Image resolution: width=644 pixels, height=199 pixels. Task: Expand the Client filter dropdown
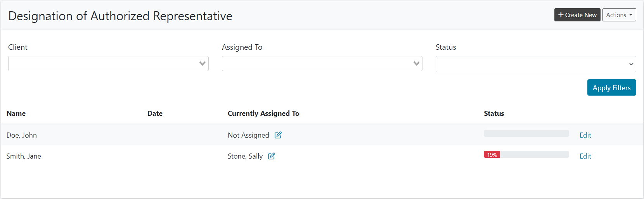pos(108,64)
